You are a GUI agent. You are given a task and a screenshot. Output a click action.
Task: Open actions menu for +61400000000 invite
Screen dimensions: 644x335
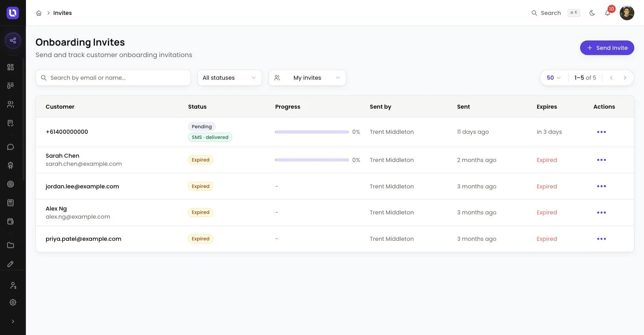click(601, 132)
